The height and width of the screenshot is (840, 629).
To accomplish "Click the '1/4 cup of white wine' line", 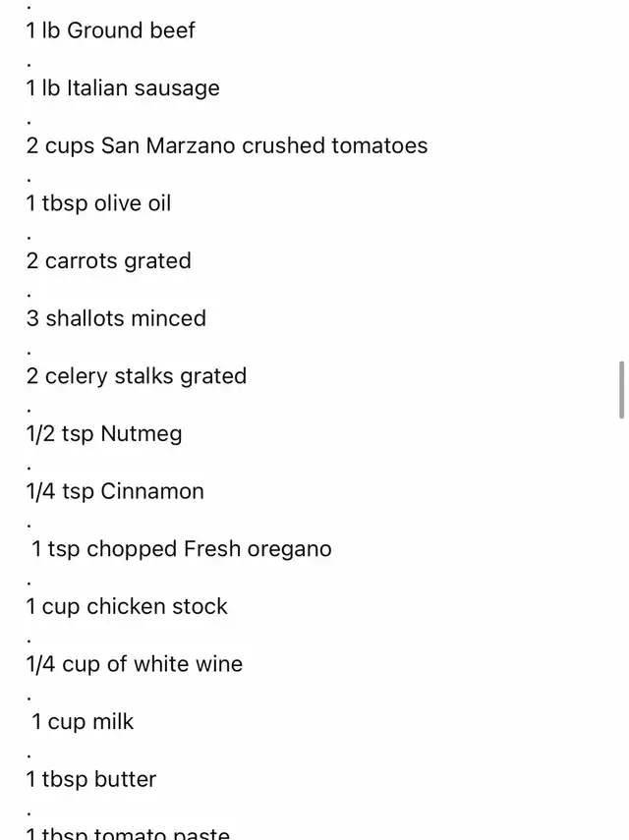I will pyautogui.click(x=135, y=664).
